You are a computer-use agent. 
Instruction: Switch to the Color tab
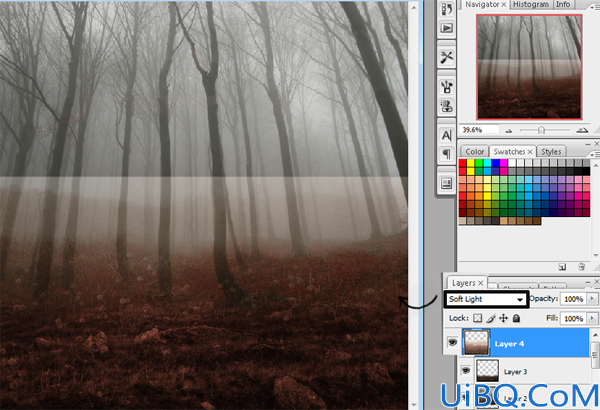tap(474, 152)
